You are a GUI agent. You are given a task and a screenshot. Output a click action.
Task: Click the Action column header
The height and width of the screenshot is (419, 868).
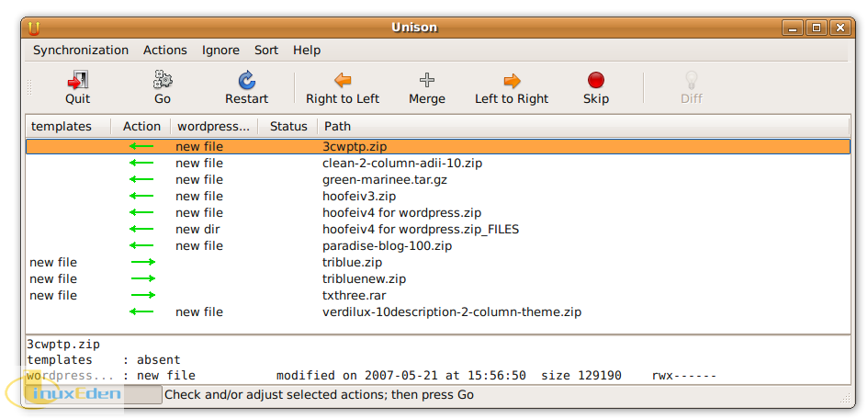coord(141,126)
